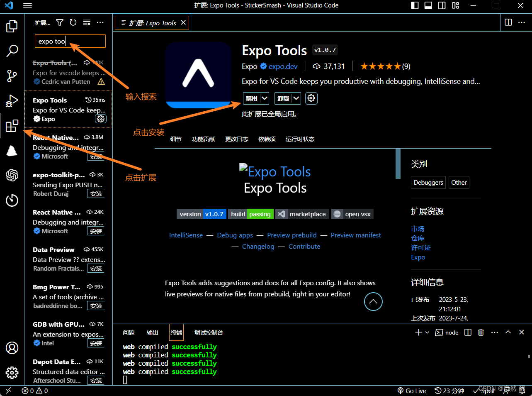532x396 pixels.
Task: Open the Preview manifest link
Action: click(x=356, y=235)
